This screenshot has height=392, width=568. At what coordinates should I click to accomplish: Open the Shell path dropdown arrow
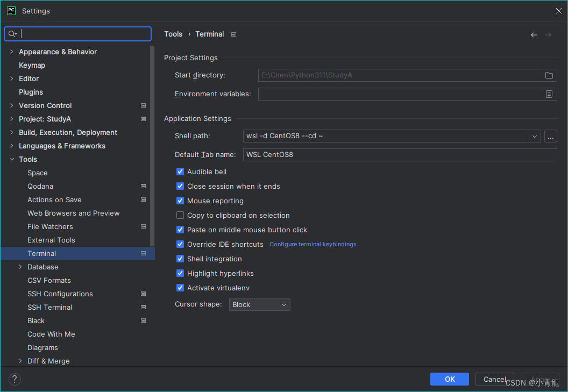[x=535, y=136]
